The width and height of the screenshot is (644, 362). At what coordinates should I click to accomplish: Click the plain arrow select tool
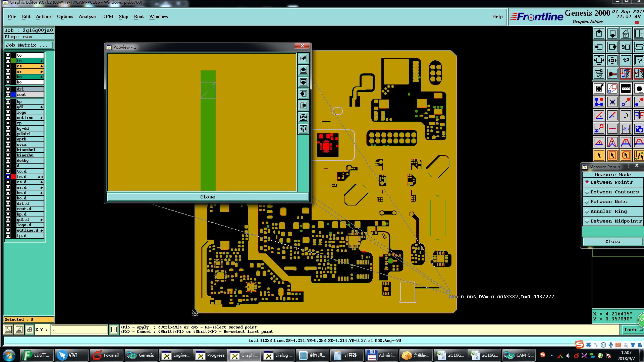coord(599,156)
